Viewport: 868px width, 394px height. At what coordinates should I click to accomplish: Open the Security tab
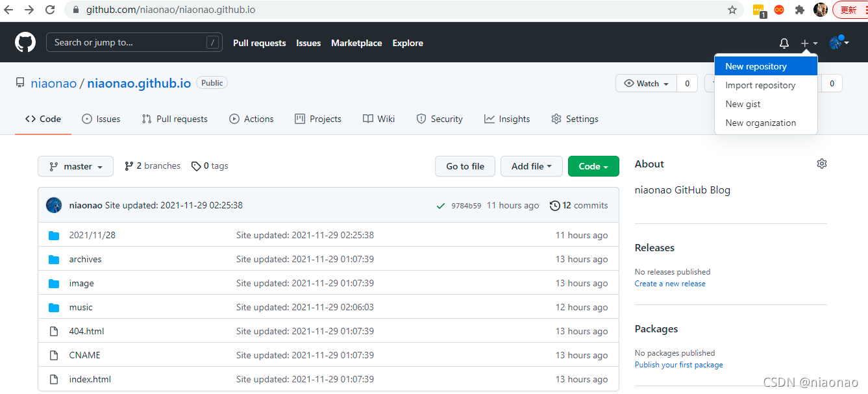click(440, 119)
